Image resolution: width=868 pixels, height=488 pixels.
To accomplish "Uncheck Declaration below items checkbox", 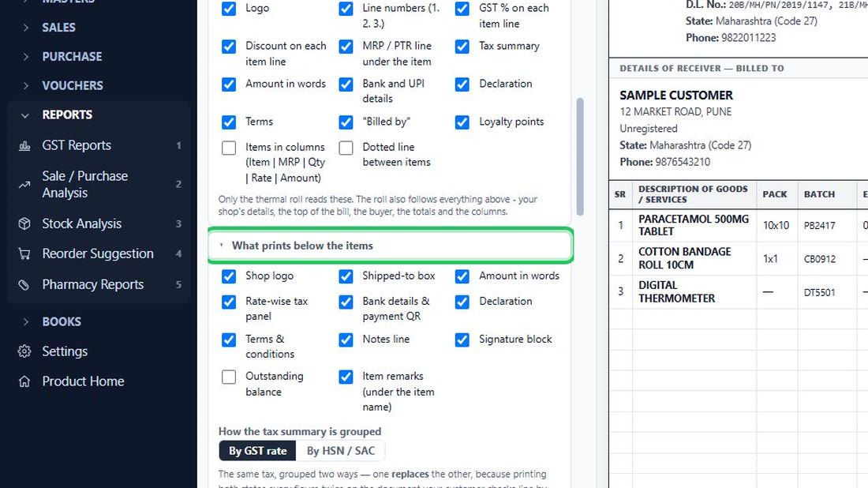I will tap(462, 302).
